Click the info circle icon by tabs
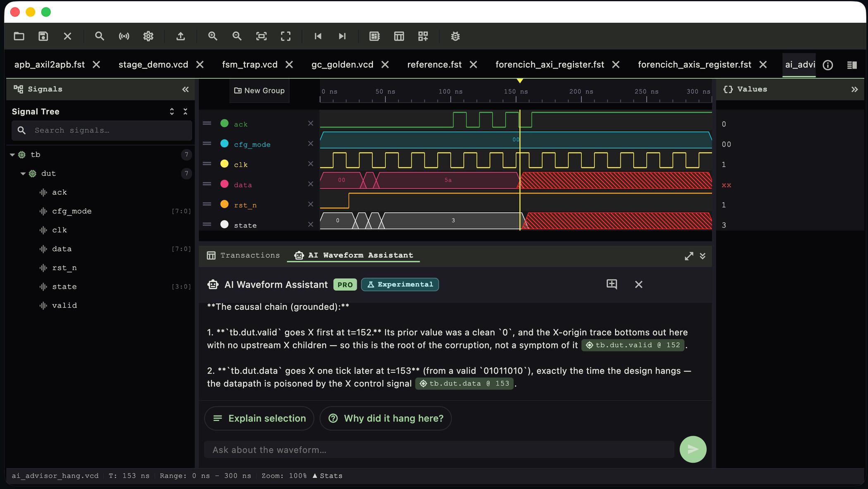The width and height of the screenshot is (868, 489). click(828, 65)
